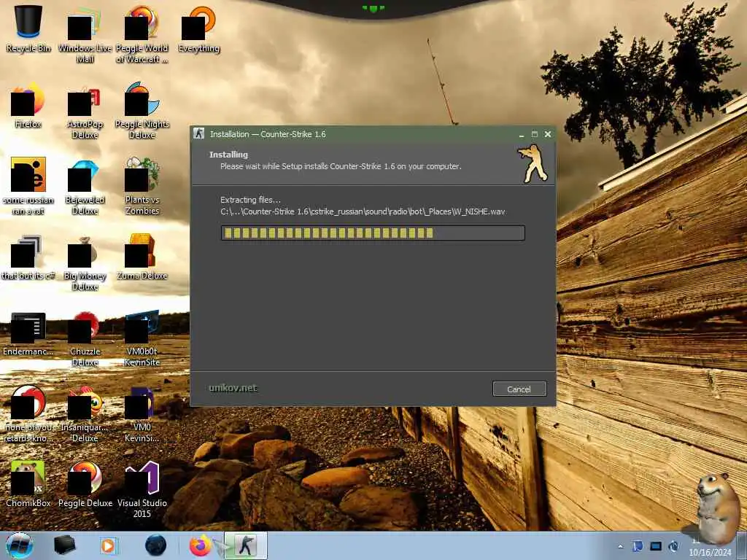Select the Windows Live Mail desktop shortcut

[85, 34]
